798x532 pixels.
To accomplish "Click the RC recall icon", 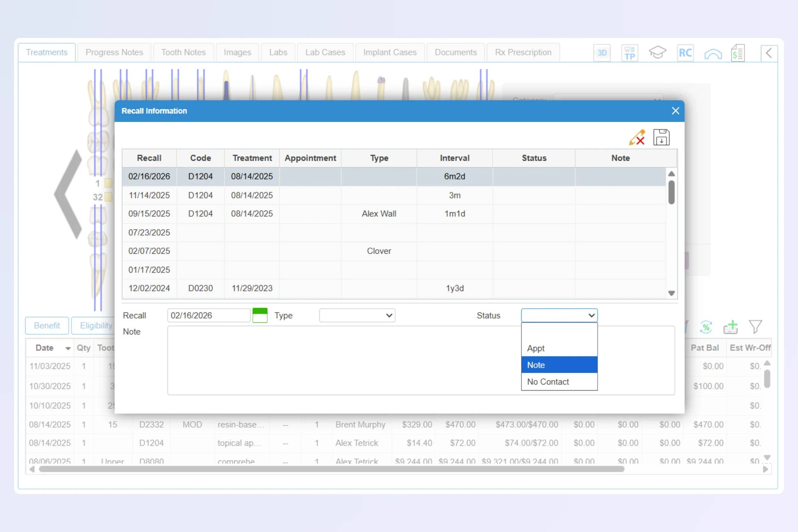I will click(685, 53).
